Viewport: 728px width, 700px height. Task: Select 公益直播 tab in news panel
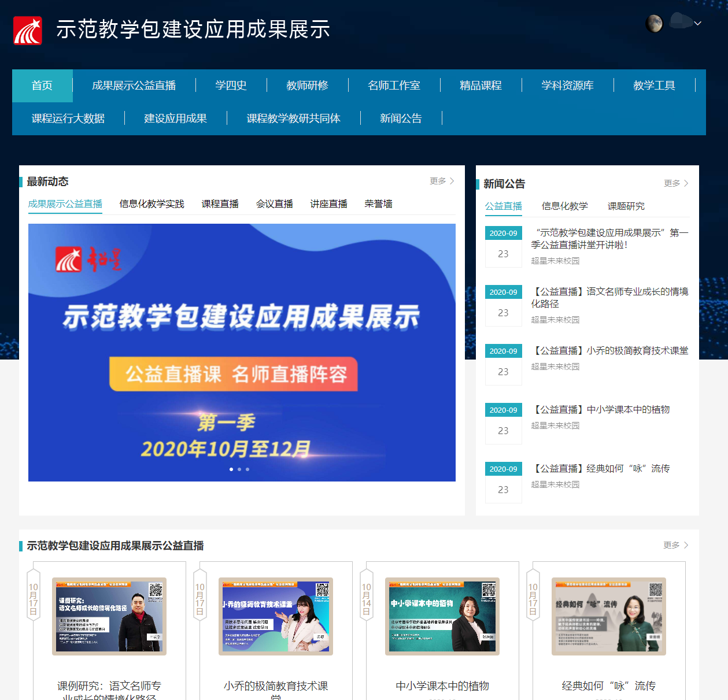point(504,206)
